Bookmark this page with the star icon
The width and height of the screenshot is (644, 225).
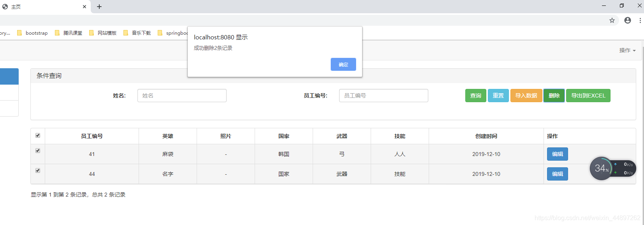[x=612, y=20]
